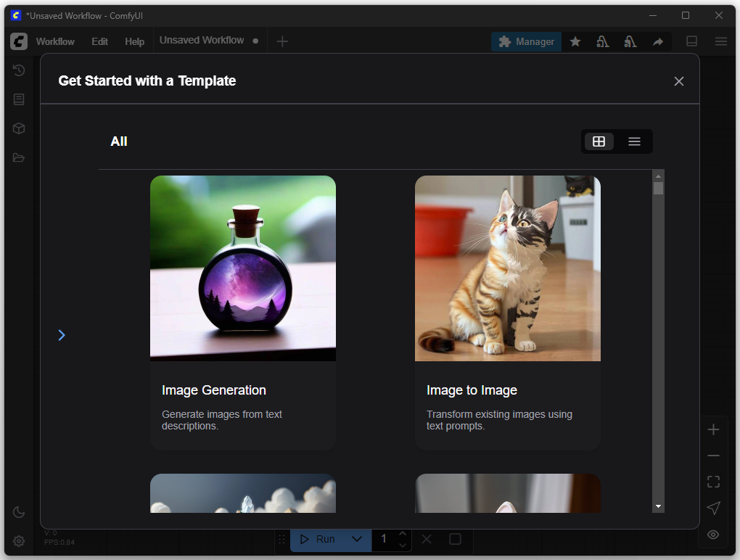The width and height of the screenshot is (740, 560).
Task: Expand the template categories side chevron
Action: (62, 334)
